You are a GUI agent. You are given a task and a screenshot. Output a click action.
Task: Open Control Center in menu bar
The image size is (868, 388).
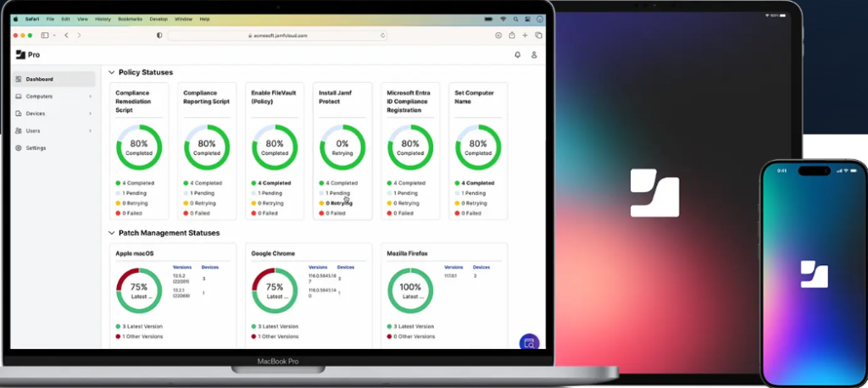527,19
